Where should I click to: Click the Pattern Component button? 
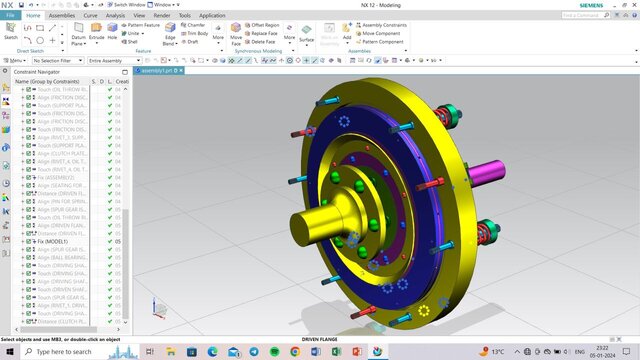coord(380,42)
